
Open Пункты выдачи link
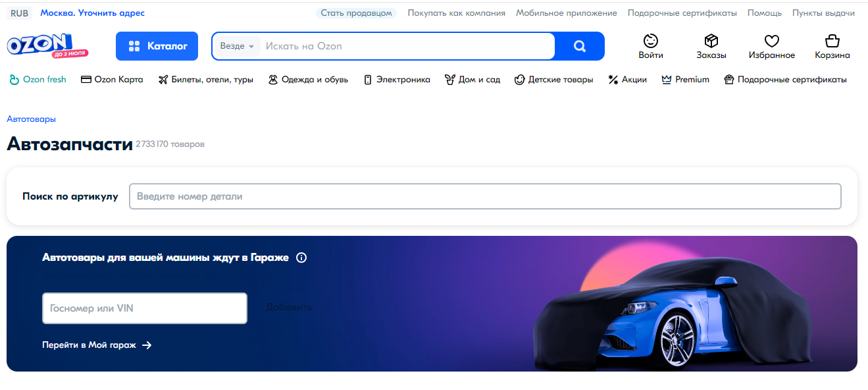824,13
